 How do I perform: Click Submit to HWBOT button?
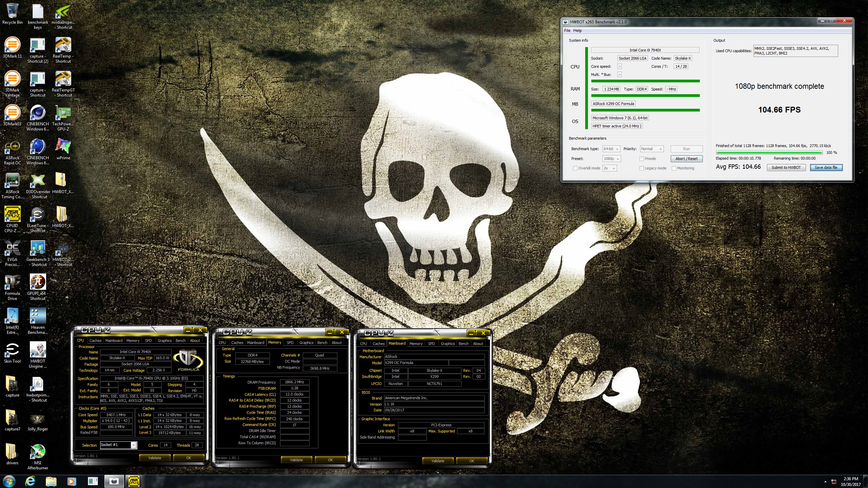(786, 167)
